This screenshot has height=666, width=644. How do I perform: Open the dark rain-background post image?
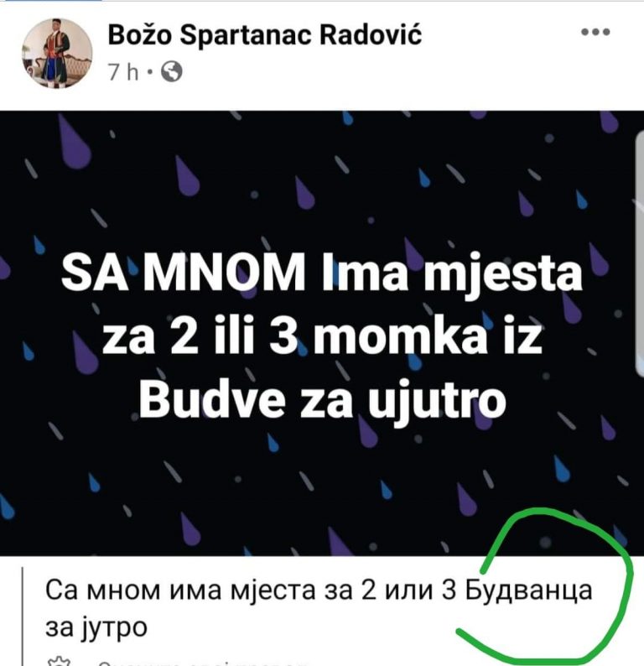tap(322, 334)
